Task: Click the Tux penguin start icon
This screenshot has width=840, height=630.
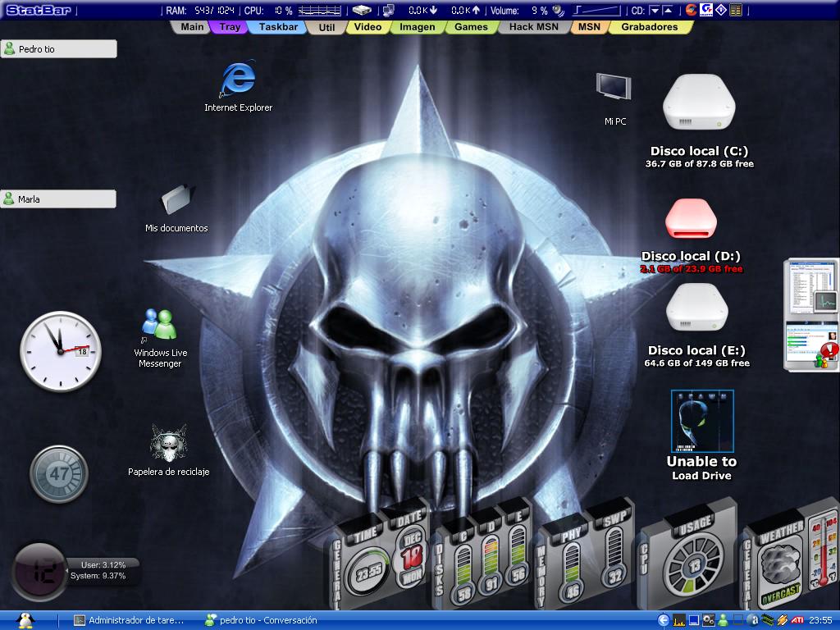Action: pyautogui.click(x=25, y=620)
